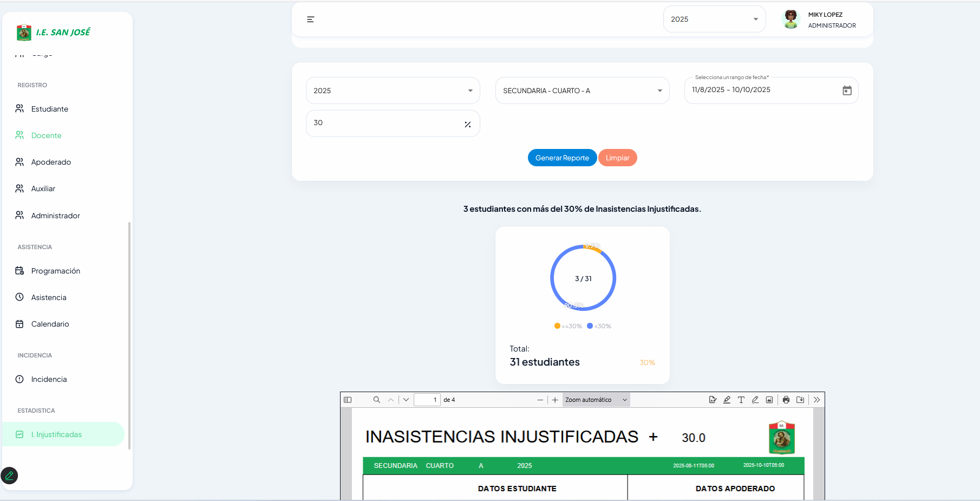Click the sidebar vertical scrollbar
980x501 pixels.
129,335
